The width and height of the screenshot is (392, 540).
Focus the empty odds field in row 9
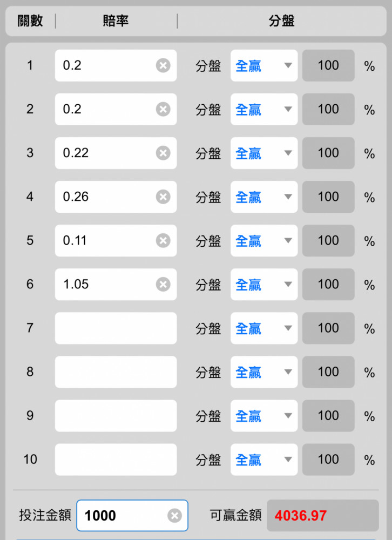click(116, 415)
